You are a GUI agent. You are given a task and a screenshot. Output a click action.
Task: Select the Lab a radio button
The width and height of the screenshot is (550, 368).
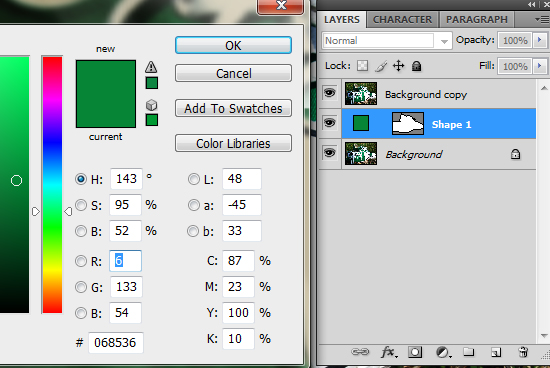[x=193, y=205]
